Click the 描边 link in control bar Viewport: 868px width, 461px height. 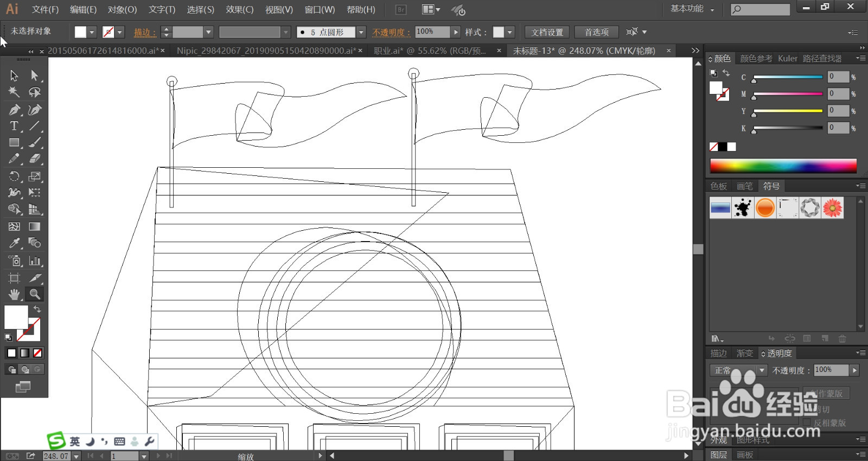[x=145, y=32]
